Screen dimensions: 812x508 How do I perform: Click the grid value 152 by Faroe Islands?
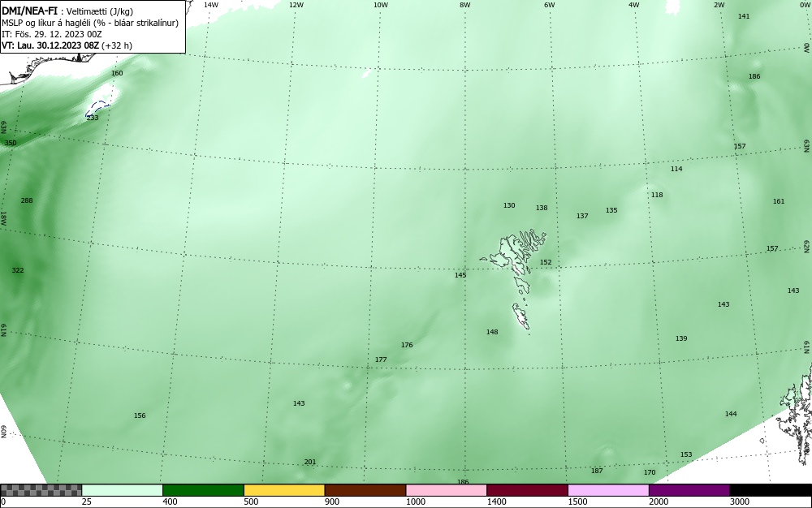pos(546,262)
